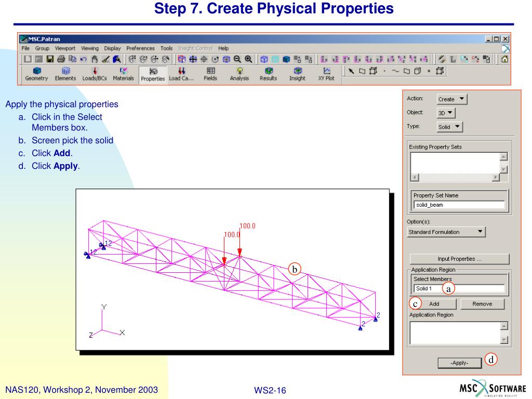Select the curve (wavy line) pick filter
This screenshot has width=532, height=399.
pos(395,71)
